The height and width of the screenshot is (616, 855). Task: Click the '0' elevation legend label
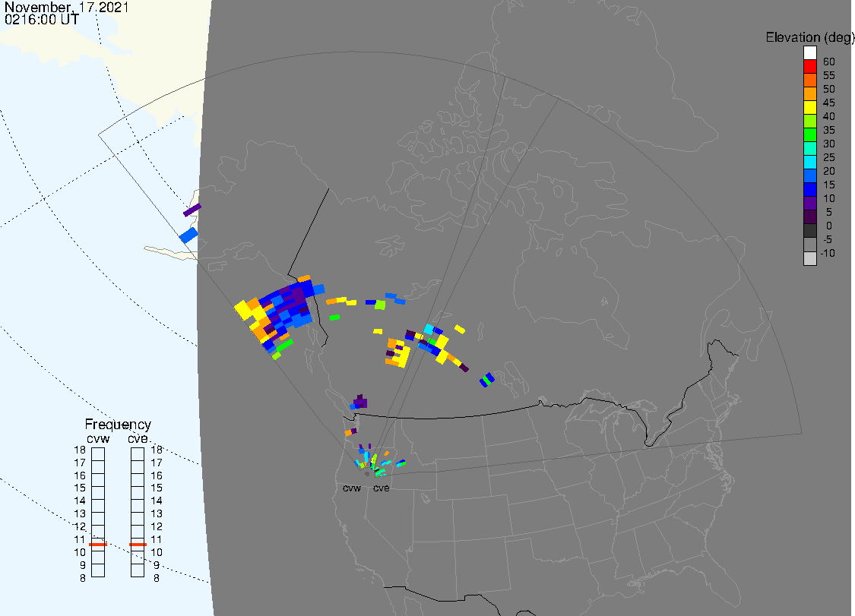point(829,226)
